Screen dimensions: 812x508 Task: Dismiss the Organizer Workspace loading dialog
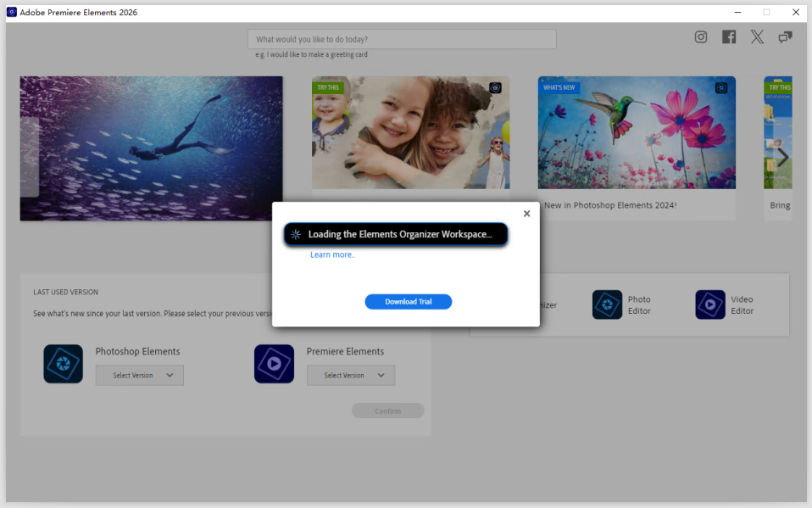pos(526,213)
